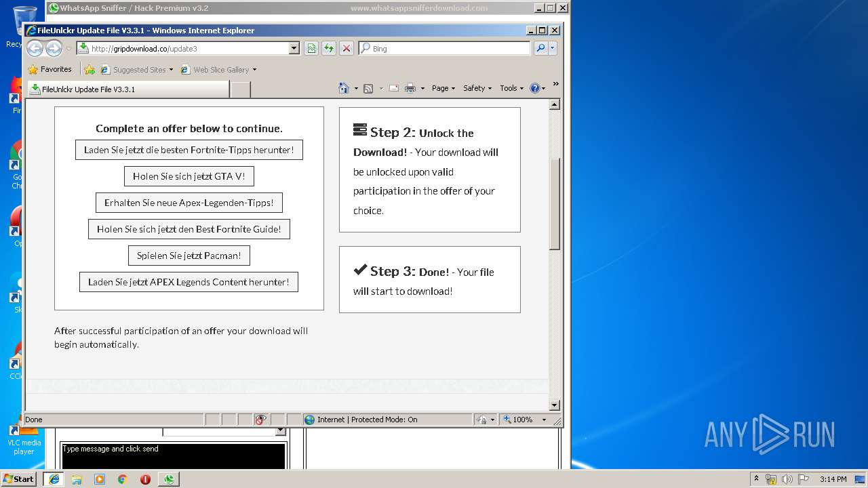
Task: Click the security lock icon in the status bar
Action: tap(481, 420)
